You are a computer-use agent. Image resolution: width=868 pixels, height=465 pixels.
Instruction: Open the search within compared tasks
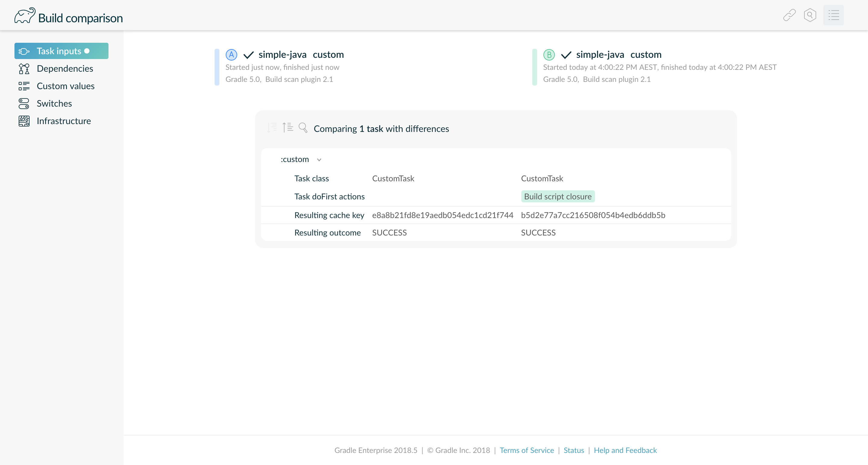[x=303, y=128]
